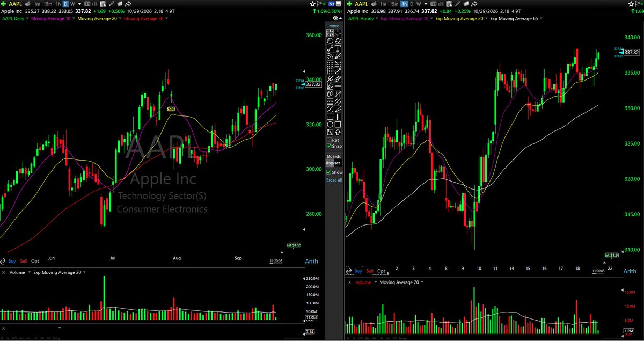Image resolution: width=644 pixels, height=341 pixels.
Task: Switch right chart to D daily timeframe
Action: (412, 4)
